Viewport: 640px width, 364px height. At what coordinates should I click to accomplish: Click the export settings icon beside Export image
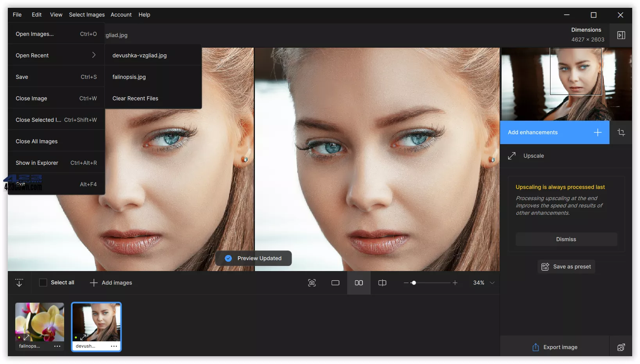(x=621, y=347)
